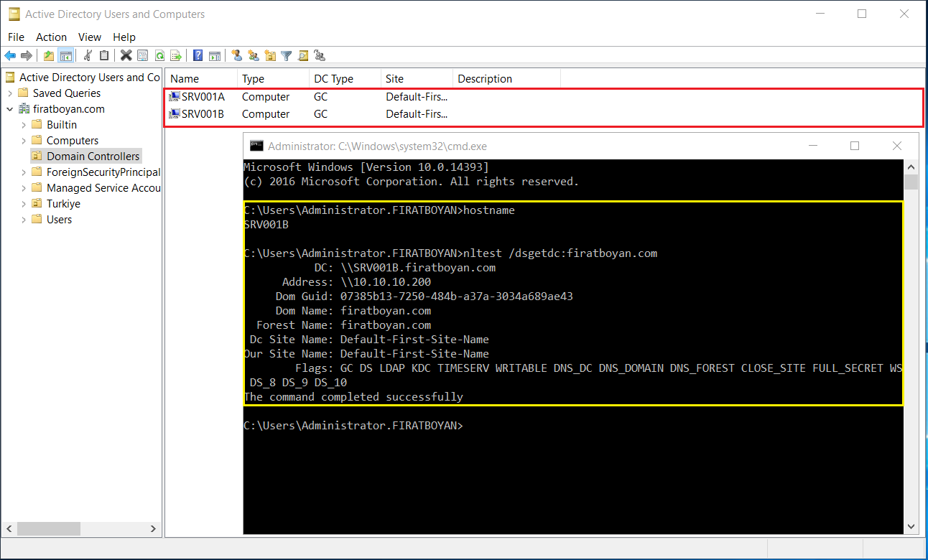Select the Turkiye tree item
This screenshot has width=928, height=560.
point(63,204)
